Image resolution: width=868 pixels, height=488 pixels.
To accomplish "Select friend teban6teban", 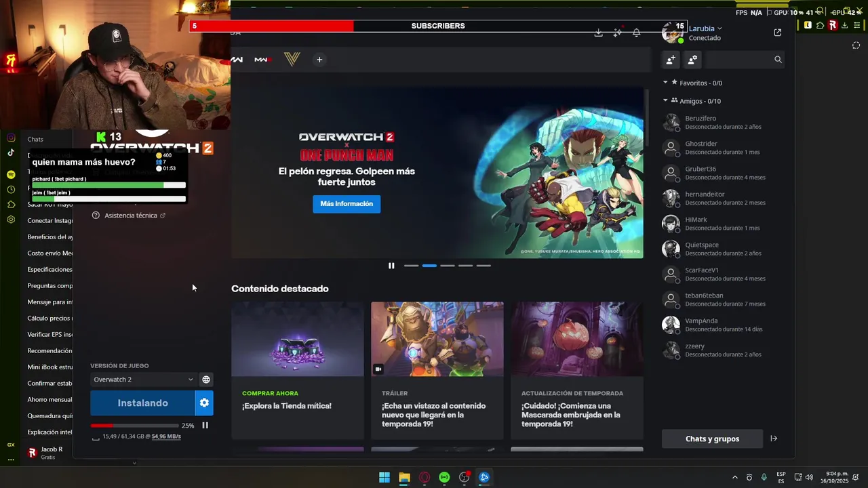I will [723, 300].
